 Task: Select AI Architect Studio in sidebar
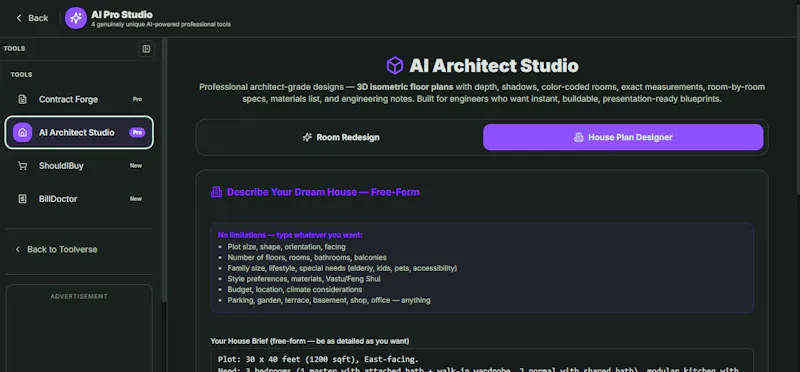tap(79, 133)
